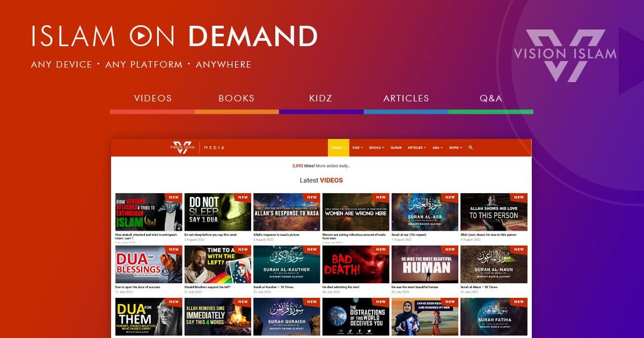
Task: Select the QURAN menu item
Action: coord(396,148)
